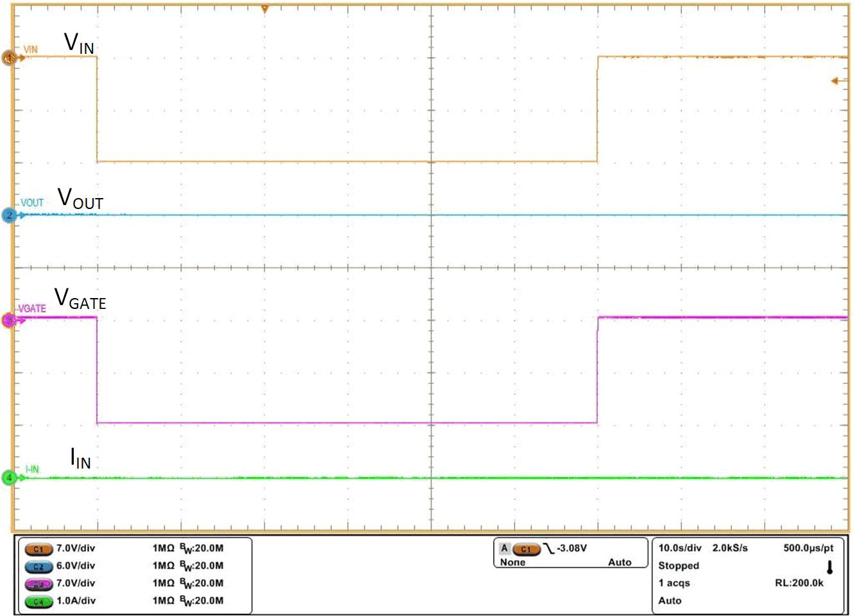Select the green C4 channel badge
The image size is (855, 616).
pos(38,601)
